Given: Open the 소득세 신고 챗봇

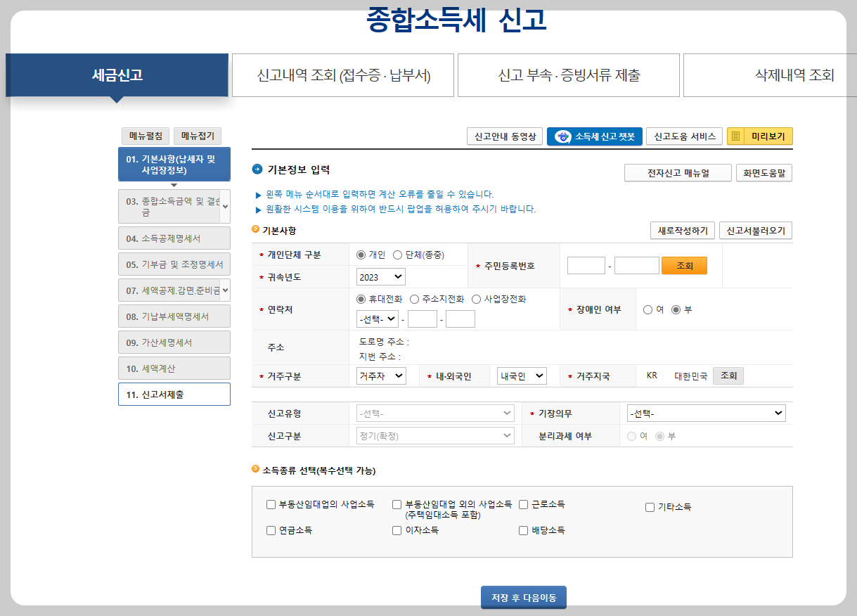Looking at the screenshot, I should 595,136.
